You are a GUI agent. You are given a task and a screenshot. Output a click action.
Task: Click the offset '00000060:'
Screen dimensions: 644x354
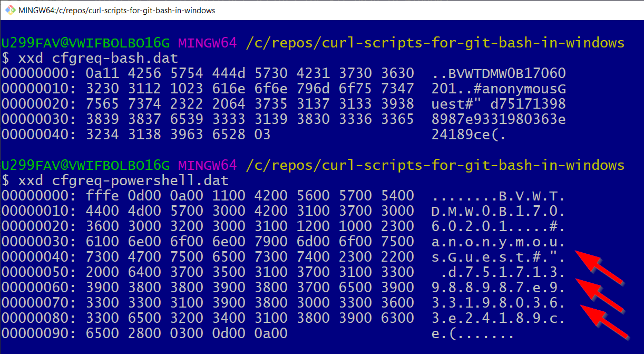[39, 289]
